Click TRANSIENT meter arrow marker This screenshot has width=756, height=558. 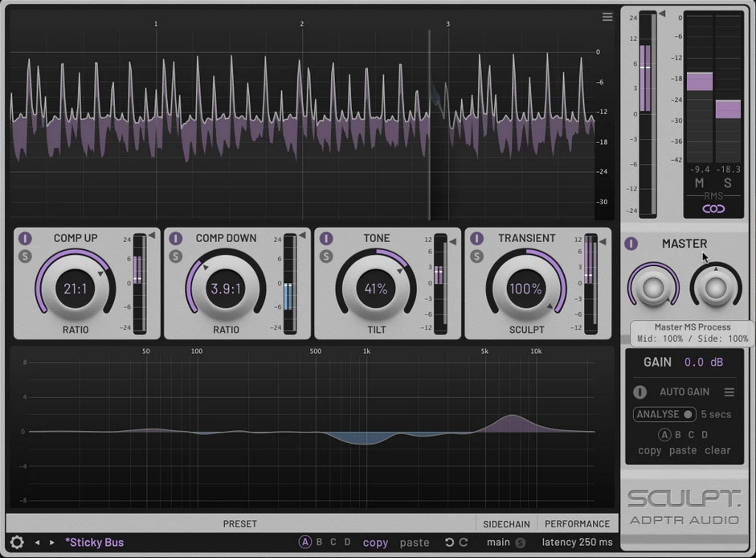603,241
